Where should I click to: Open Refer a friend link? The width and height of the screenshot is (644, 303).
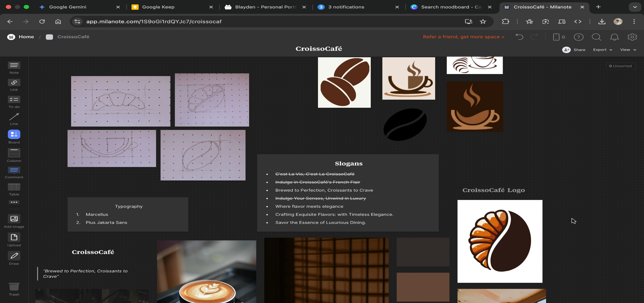464,37
